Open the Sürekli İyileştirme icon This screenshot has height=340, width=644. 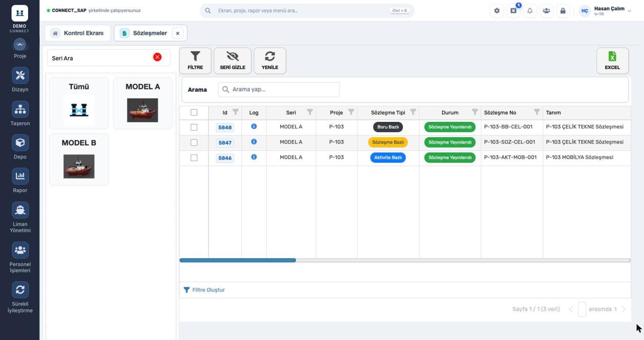[20, 290]
